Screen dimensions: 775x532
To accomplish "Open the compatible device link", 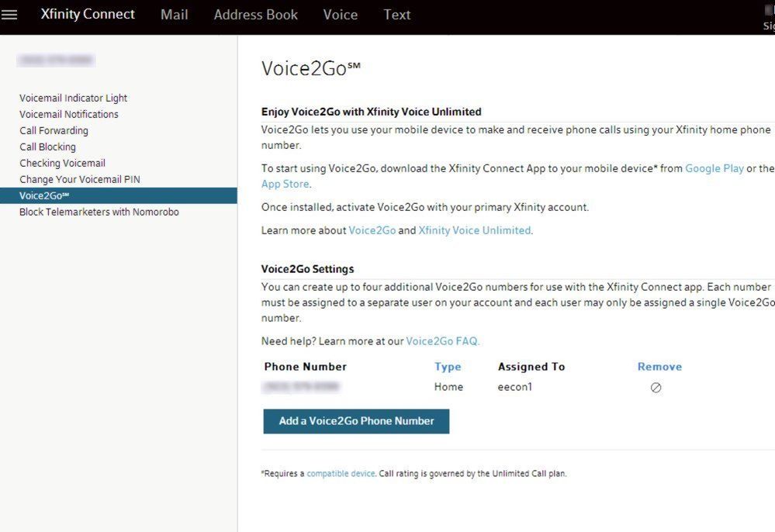I will pos(341,474).
